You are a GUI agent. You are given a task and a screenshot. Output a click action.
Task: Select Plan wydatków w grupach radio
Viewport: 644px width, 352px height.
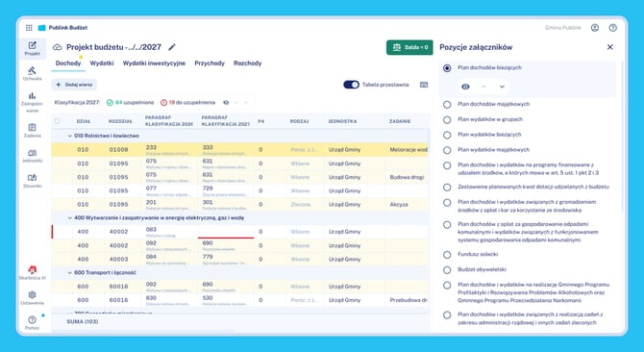click(447, 120)
